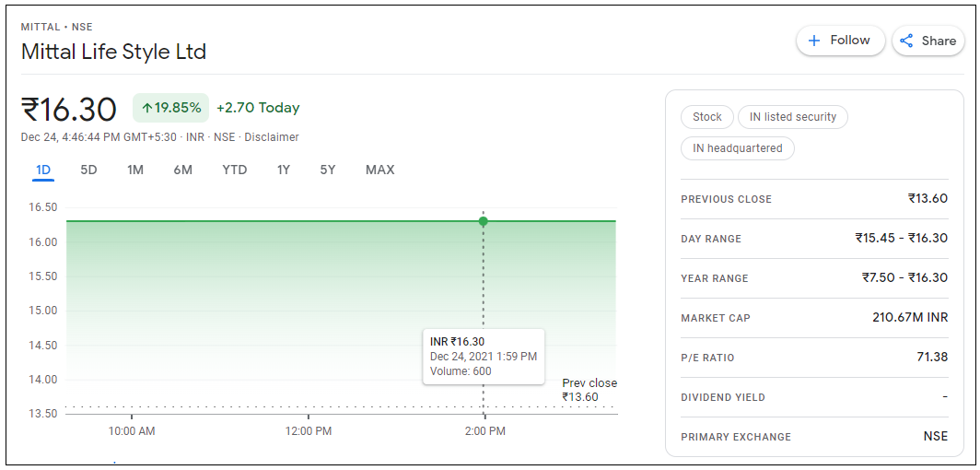The height and width of the screenshot is (470, 980).
Task: Switch to the 6M chart range
Action: [x=182, y=170]
